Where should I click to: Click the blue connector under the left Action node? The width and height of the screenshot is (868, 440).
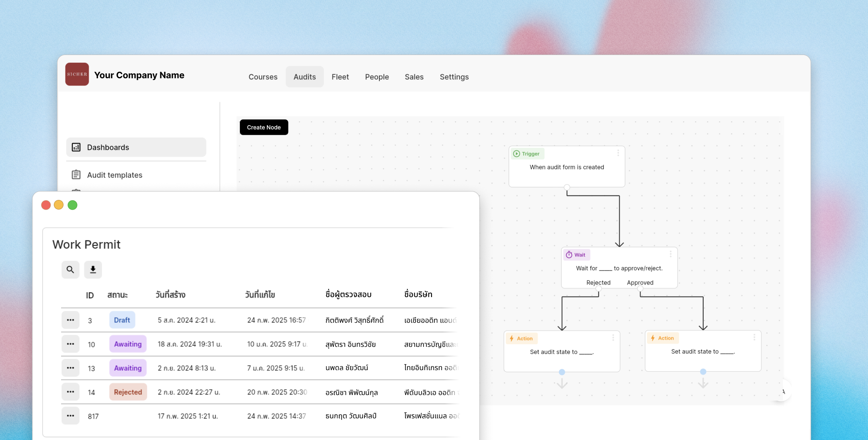coord(562,372)
